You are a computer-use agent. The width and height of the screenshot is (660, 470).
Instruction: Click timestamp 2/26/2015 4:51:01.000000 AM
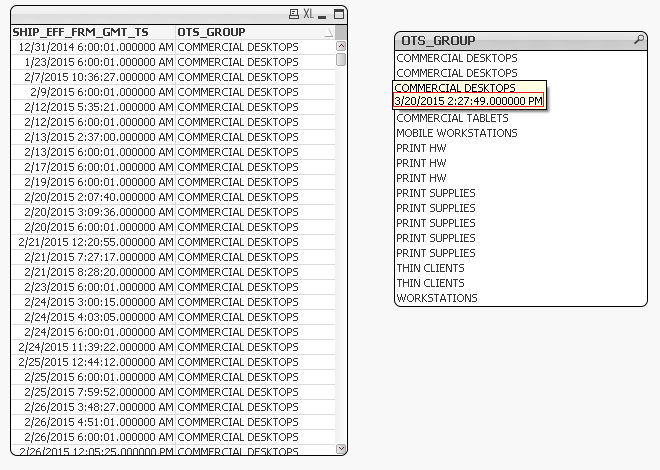pyautogui.click(x=99, y=422)
